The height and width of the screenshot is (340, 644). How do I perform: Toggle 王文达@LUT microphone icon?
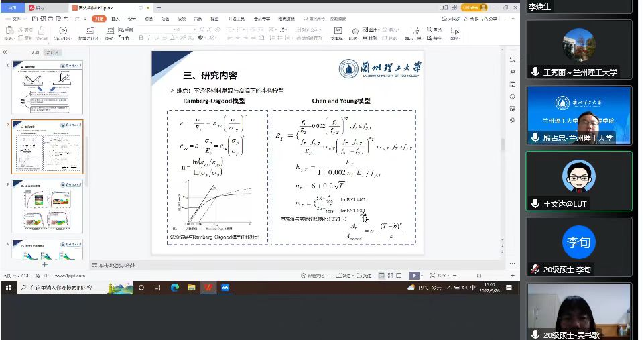(x=535, y=203)
